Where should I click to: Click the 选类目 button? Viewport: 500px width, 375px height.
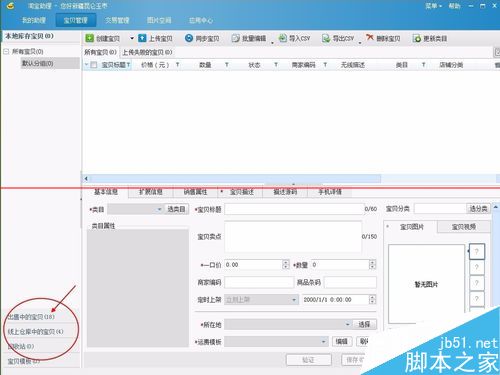(176, 209)
